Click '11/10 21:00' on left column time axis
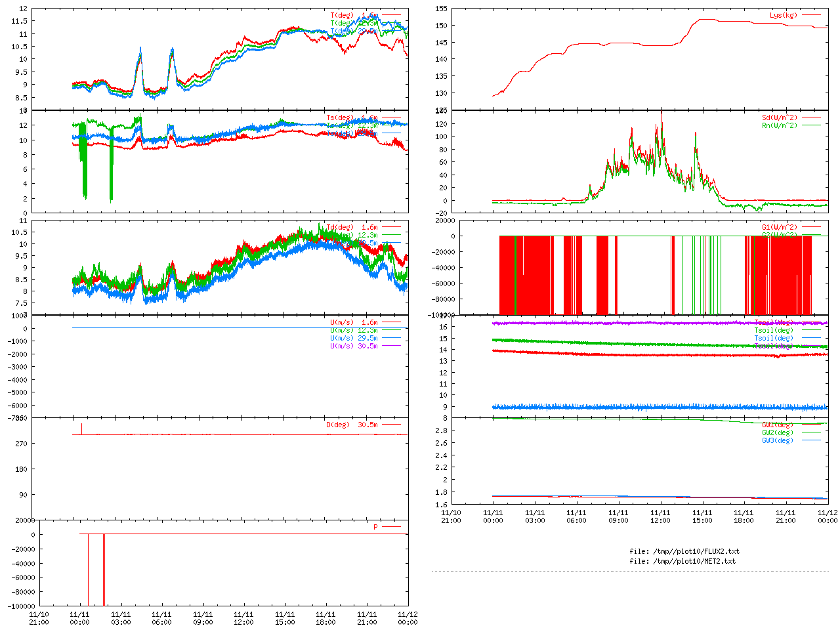 click(x=39, y=618)
